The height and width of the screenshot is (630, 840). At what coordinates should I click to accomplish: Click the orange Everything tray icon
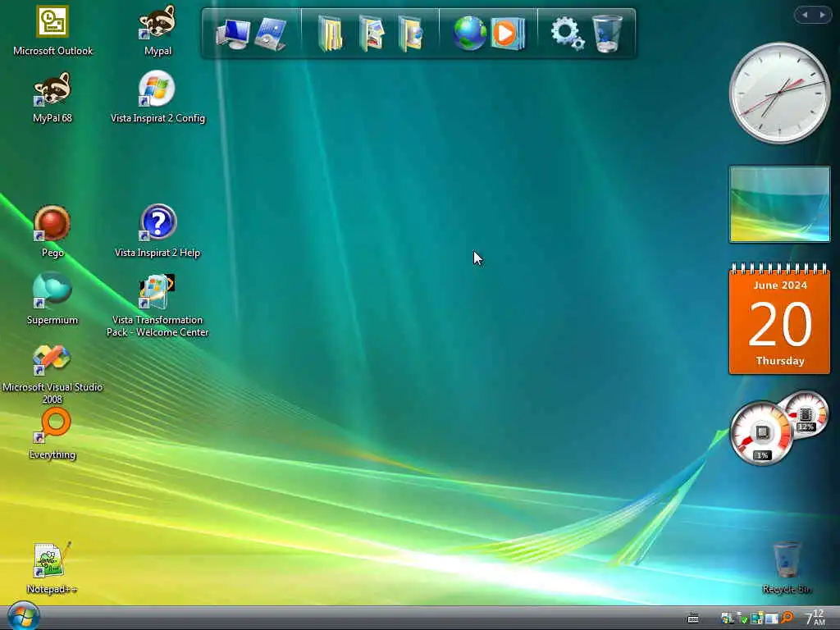(787, 619)
